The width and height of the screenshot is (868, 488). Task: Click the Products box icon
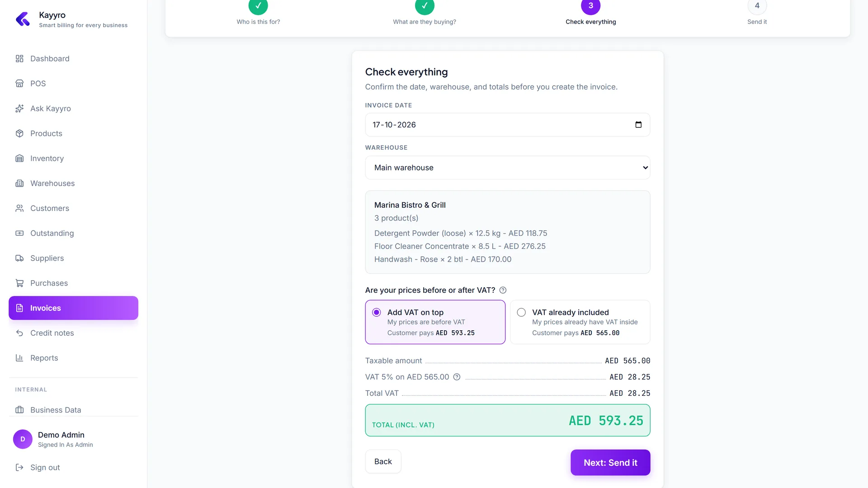click(x=19, y=133)
